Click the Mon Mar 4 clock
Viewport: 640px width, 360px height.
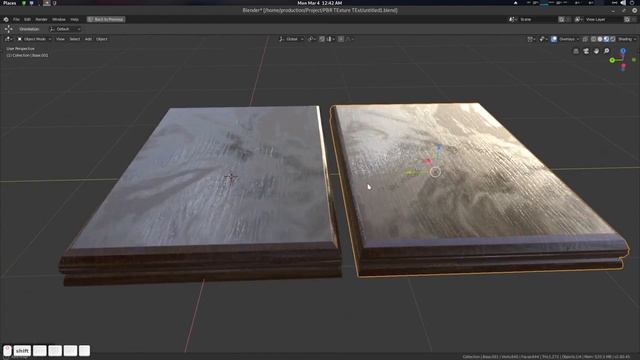(320, 3)
